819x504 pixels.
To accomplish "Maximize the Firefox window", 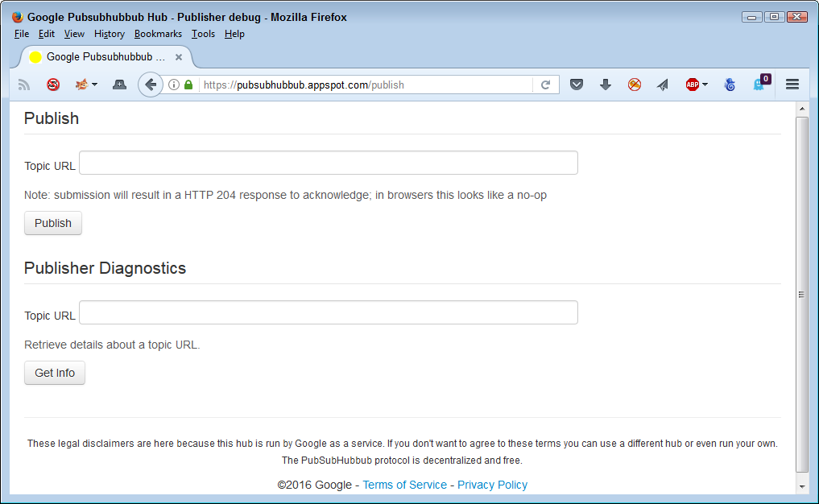I will [x=774, y=17].
